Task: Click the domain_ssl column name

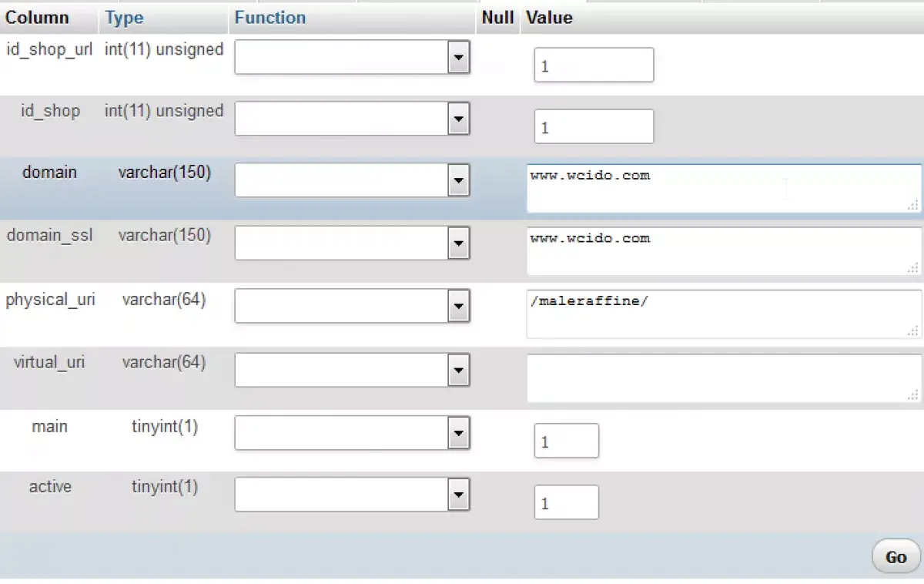Action: [49, 235]
